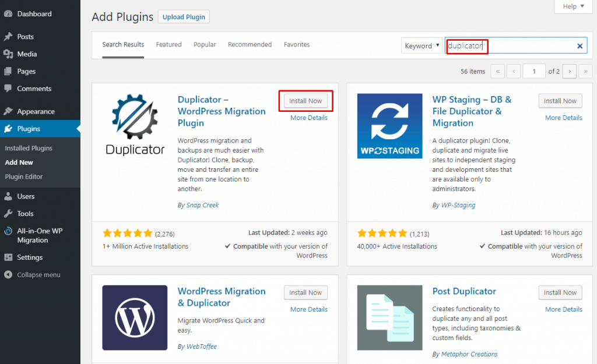
Task: Click the Appearance paintbrush icon
Action: click(8, 111)
